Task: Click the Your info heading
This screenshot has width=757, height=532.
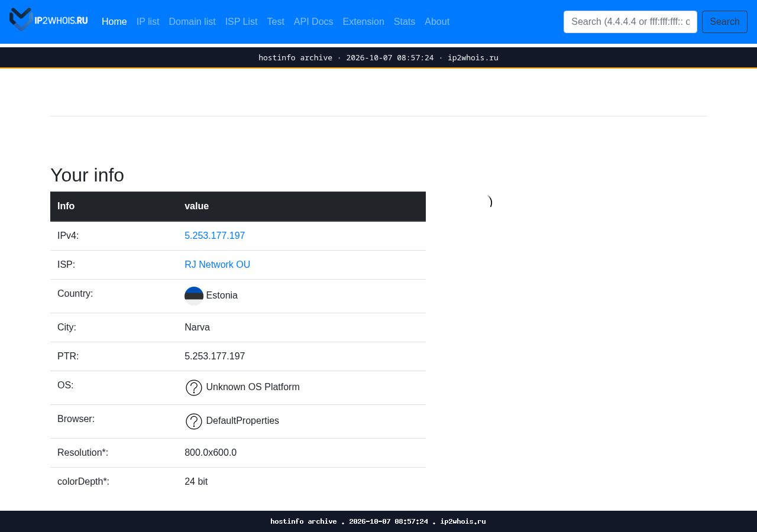Action: 87,175
